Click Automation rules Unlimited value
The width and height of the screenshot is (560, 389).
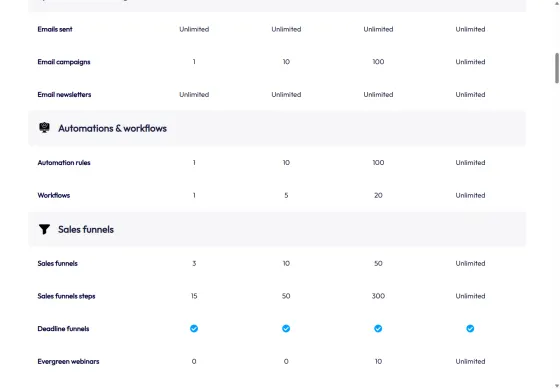pos(470,163)
